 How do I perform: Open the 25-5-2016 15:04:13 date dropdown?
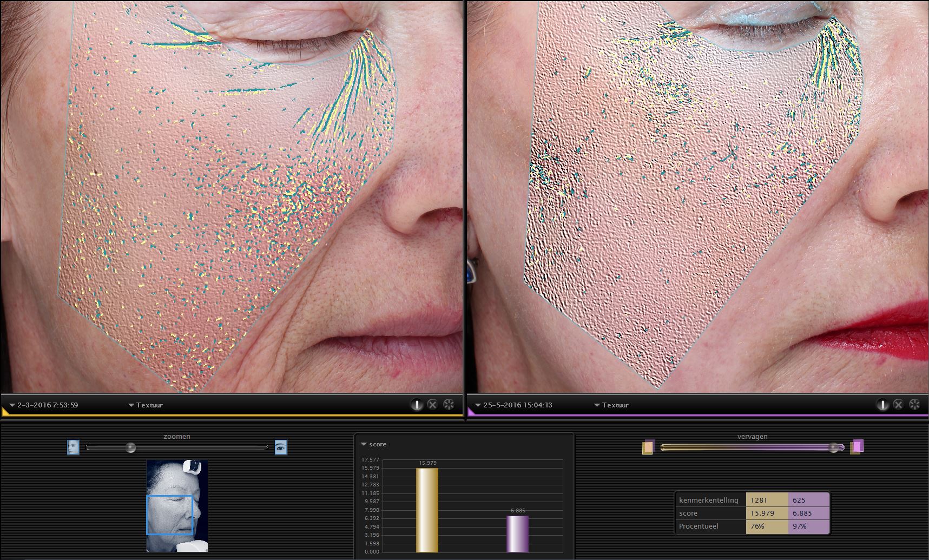pos(513,405)
